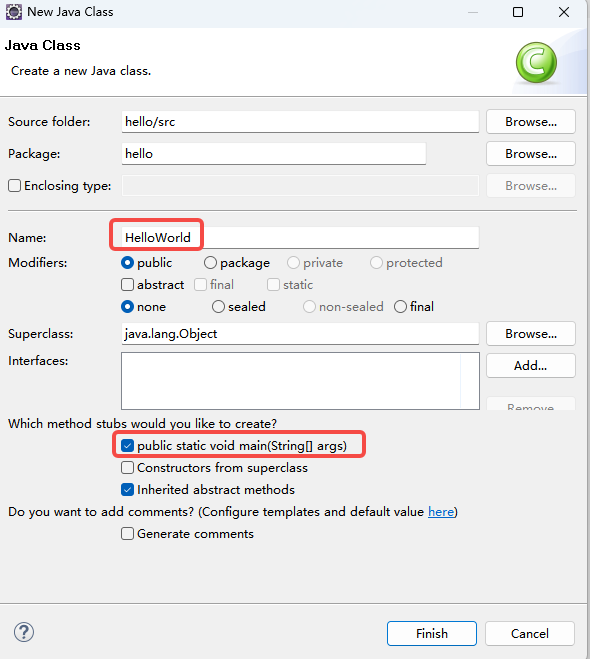590x659 pixels.
Task: Browse for the Source folder
Action: (531, 121)
